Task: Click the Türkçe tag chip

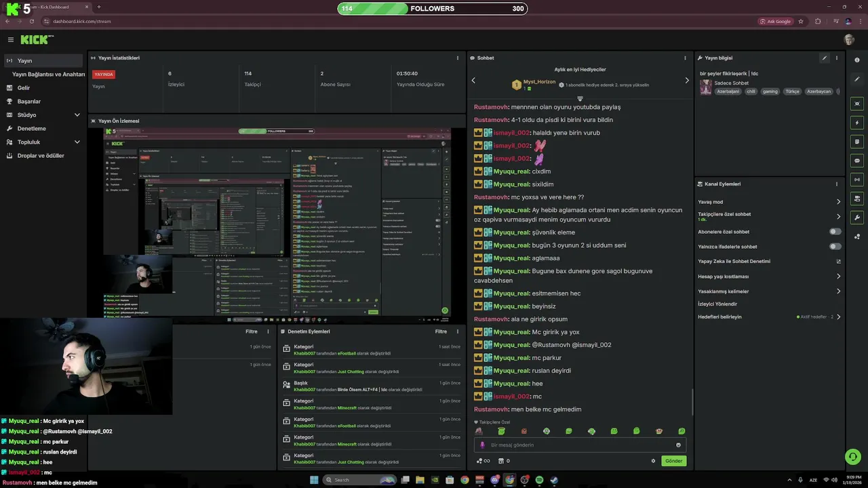Action: [x=792, y=91]
